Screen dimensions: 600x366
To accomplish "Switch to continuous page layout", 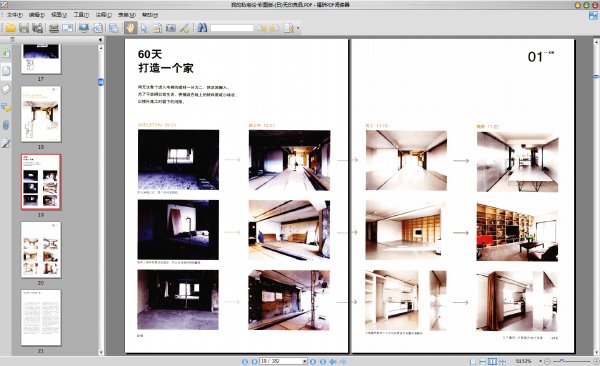I will pyautogui.click(x=483, y=361).
